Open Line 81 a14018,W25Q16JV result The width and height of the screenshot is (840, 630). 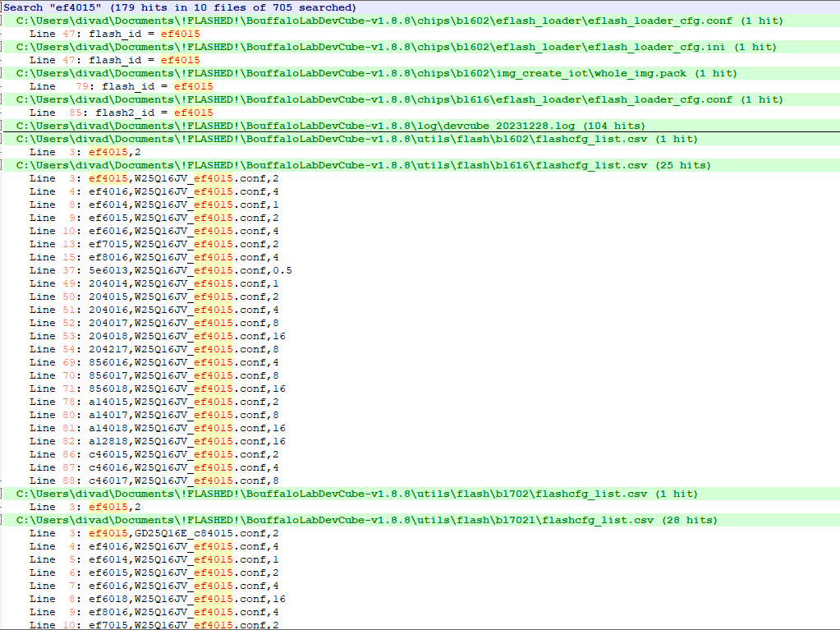coord(158,427)
